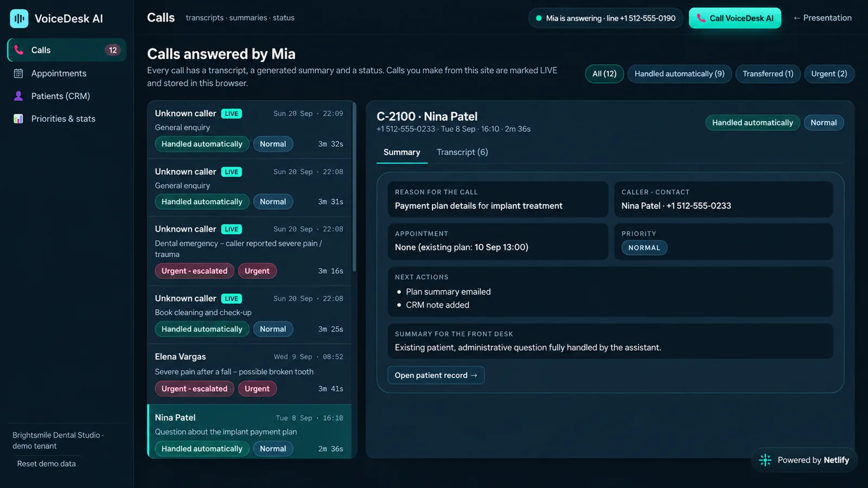Open the Unknown caller call at 22:09
The height and width of the screenshot is (488, 868).
tap(250, 130)
